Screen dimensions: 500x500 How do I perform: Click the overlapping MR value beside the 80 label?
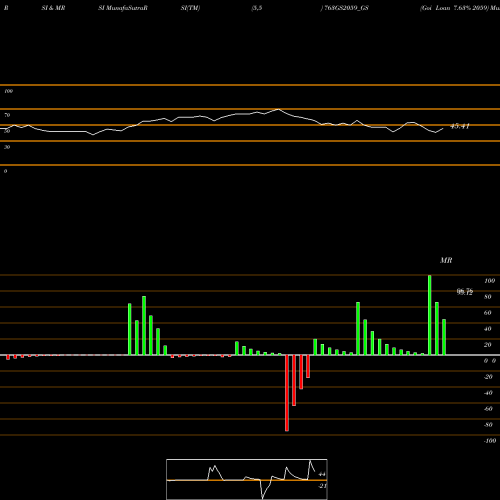tap(465, 292)
